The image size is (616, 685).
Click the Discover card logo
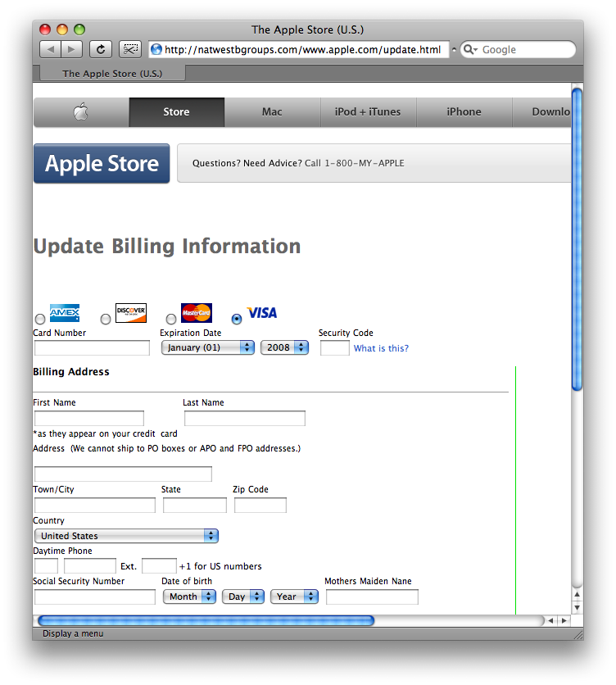(130, 313)
